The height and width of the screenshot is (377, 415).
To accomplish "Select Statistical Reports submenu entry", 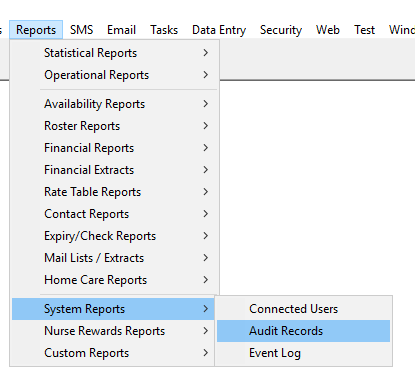I will (115, 53).
